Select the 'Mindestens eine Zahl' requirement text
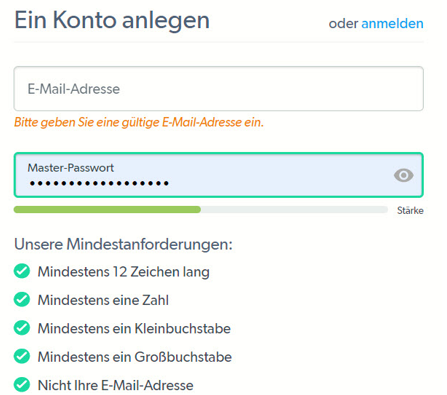 pyautogui.click(x=103, y=300)
